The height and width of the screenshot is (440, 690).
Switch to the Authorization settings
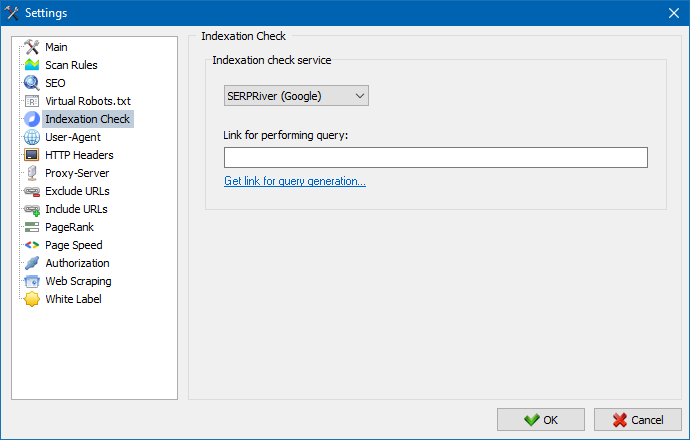(x=77, y=263)
